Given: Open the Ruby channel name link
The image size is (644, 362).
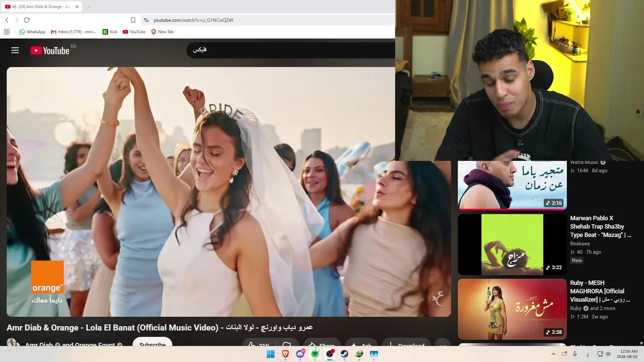Looking at the screenshot, I should coord(576,308).
